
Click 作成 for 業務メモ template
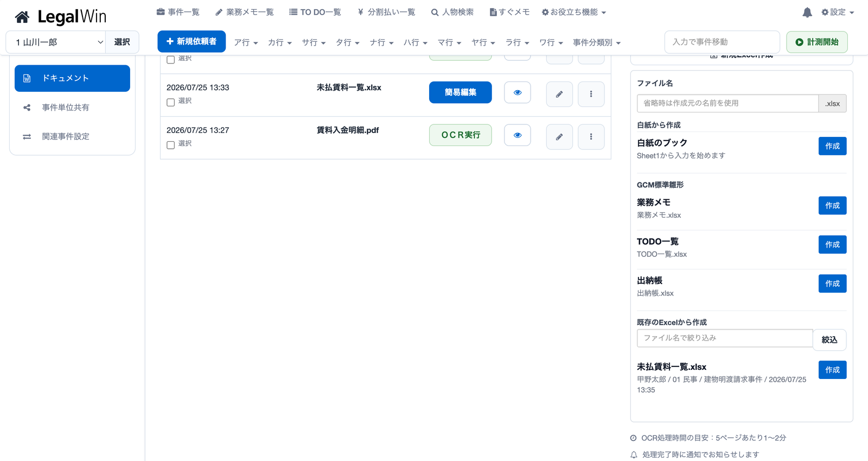832,206
